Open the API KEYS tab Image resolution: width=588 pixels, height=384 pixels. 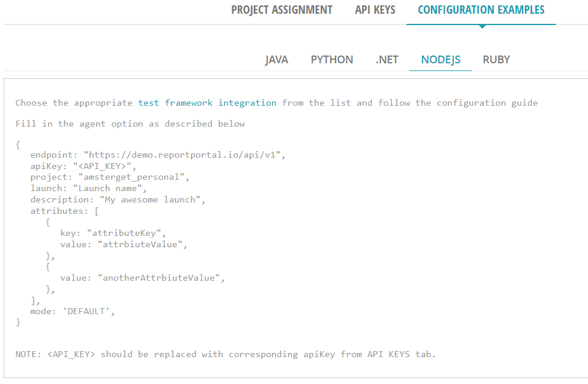375,10
